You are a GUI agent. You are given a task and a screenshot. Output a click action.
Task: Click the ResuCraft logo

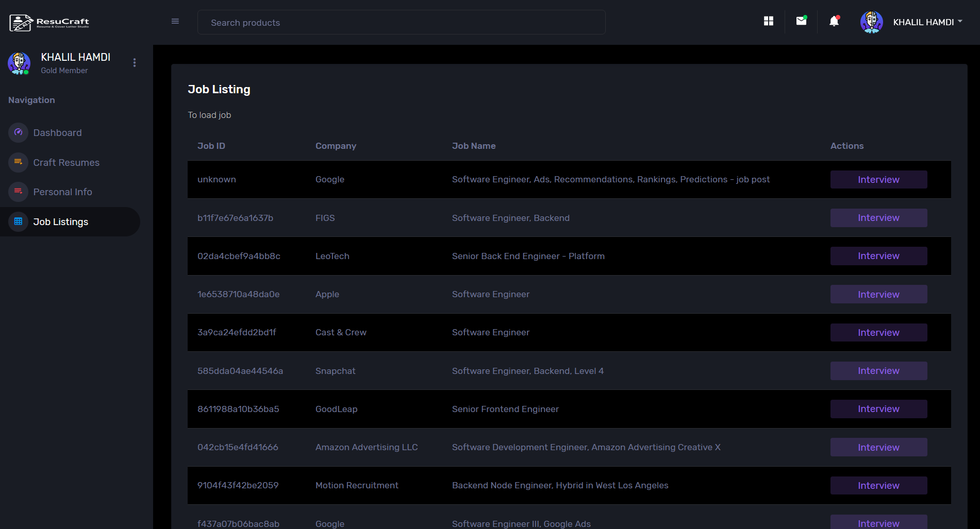pos(49,23)
